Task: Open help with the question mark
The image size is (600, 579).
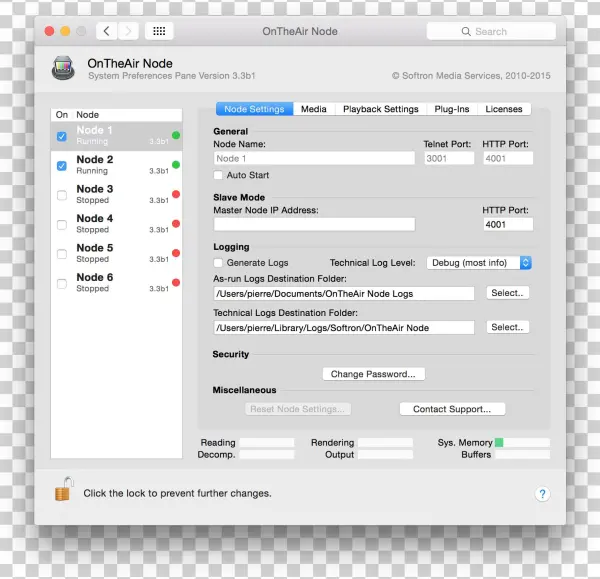Action: (x=542, y=494)
